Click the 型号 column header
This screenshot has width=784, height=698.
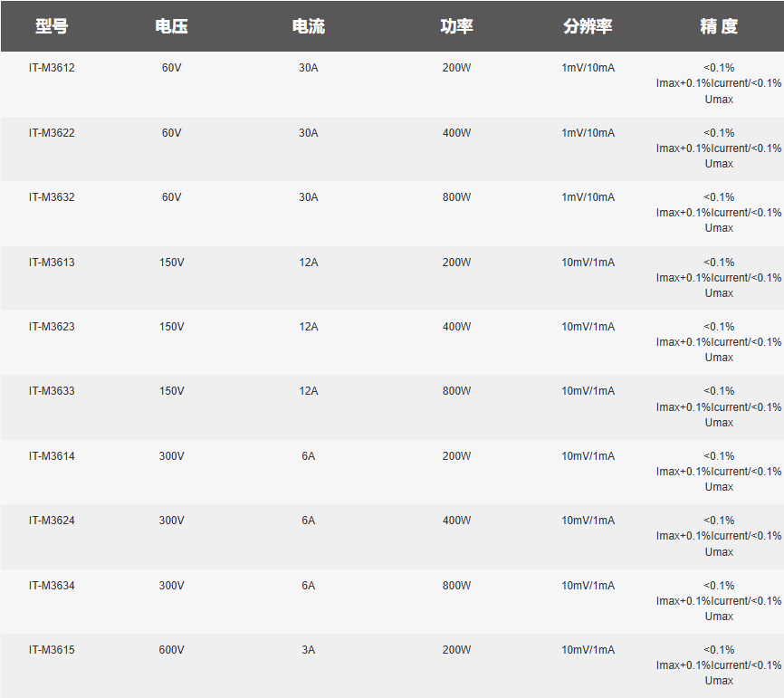52,26
